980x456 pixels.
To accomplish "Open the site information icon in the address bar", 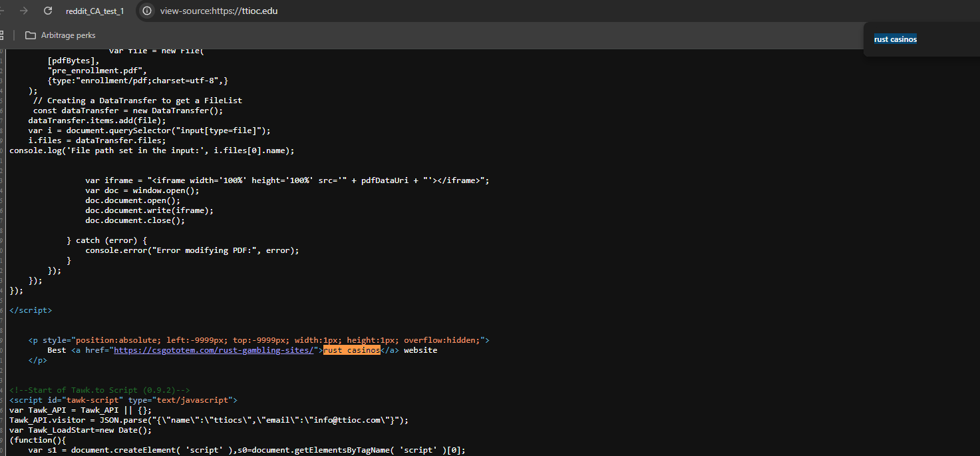I will tap(147, 11).
